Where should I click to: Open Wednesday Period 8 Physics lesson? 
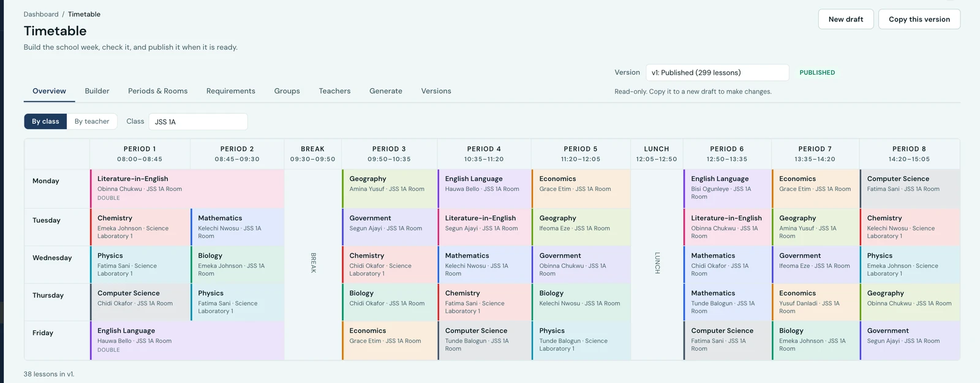(x=910, y=264)
